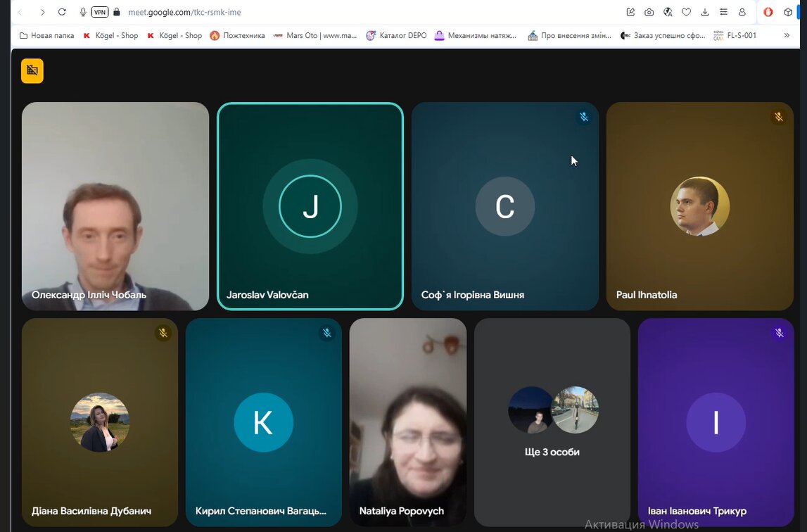Click muted mic icon on Кирил Степанович tile

[x=327, y=334]
